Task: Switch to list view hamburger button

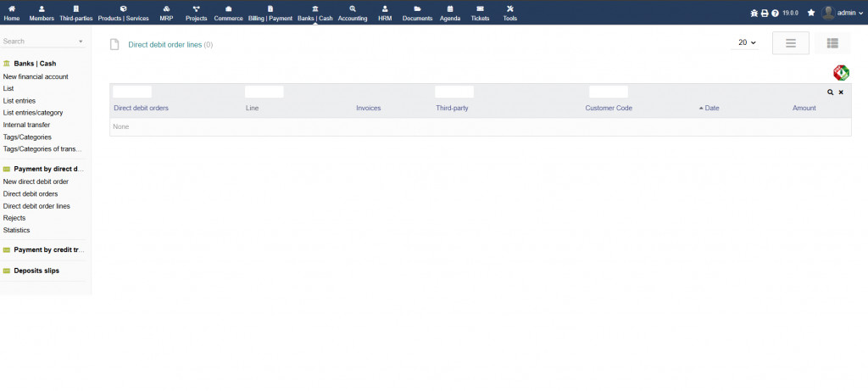Action: tap(791, 42)
